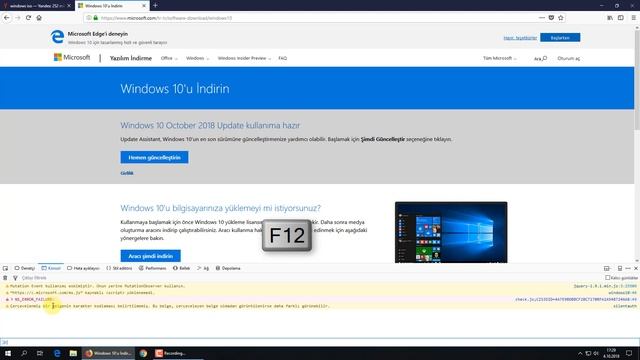Open File Explorer from the taskbar
This screenshot has width=640, height=360.
click(x=73, y=353)
